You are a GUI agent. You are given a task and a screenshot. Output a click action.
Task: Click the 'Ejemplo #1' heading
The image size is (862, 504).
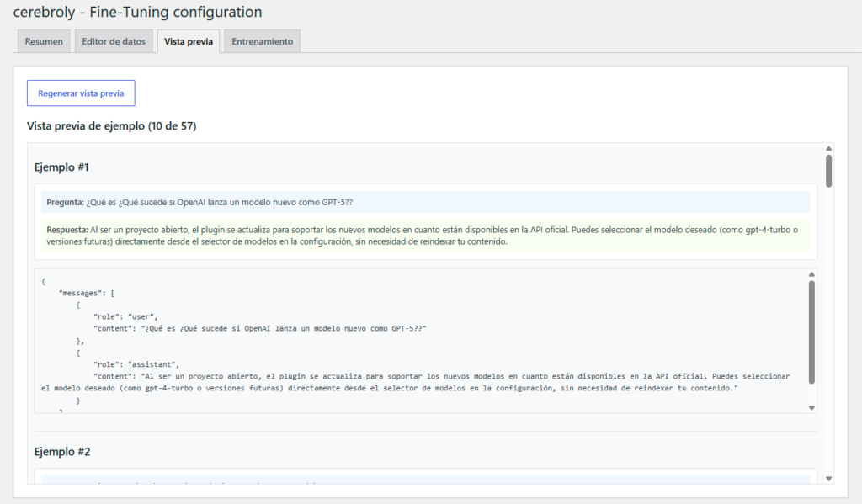61,167
